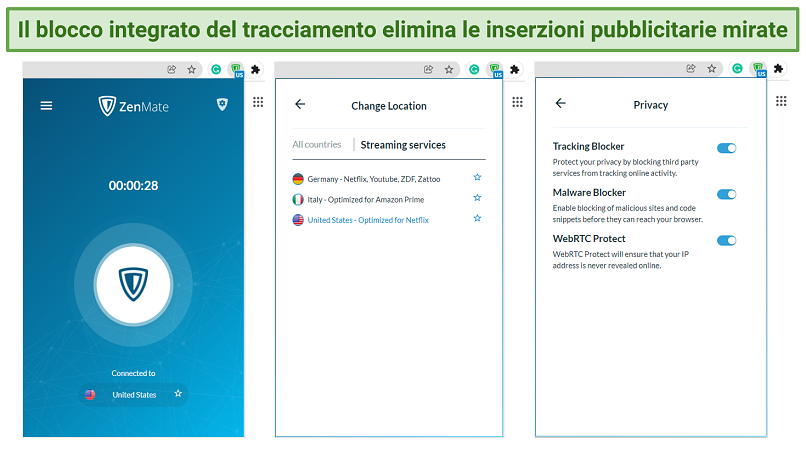
Task: Open extensions puzzle icon in right browser bar
Action: coord(779,68)
